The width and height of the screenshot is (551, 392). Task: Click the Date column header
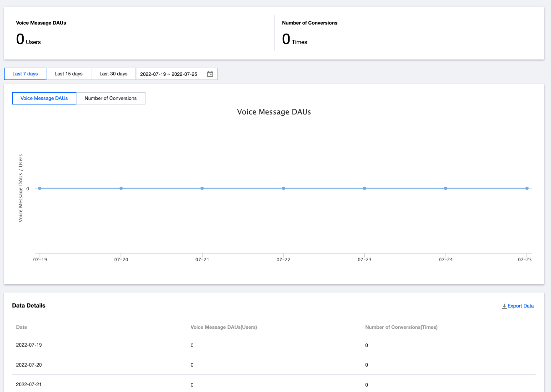(21, 327)
